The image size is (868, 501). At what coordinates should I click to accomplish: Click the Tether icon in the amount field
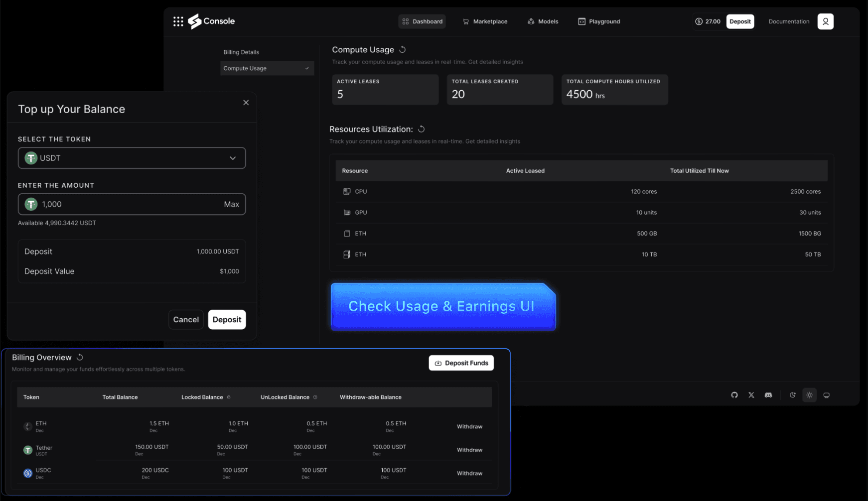click(31, 204)
